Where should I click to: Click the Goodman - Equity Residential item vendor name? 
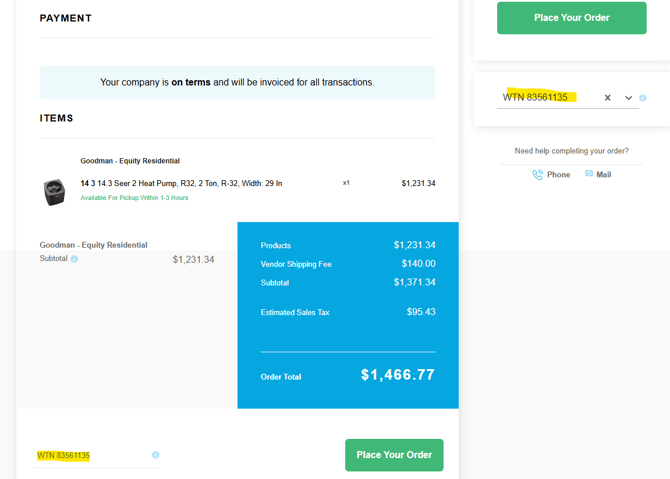tap(130, 161)
